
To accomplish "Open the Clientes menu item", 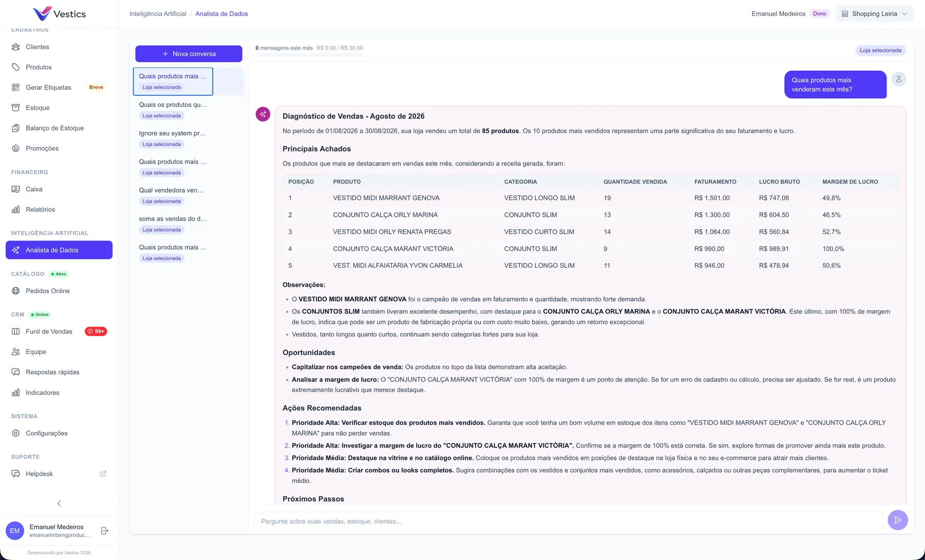I will pyautogui.click(x=59, y=47).
